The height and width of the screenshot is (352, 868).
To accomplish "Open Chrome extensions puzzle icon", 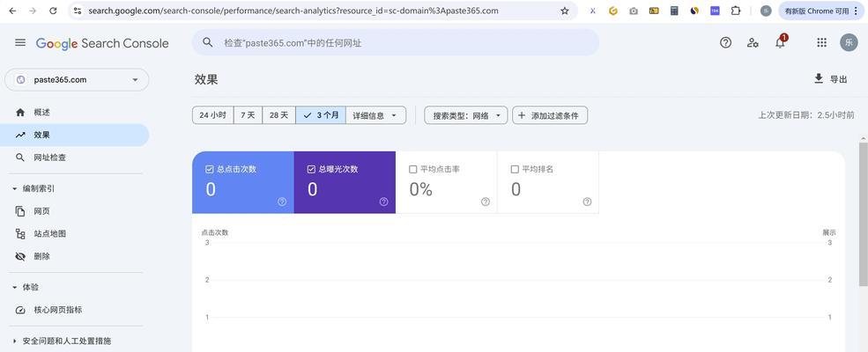I will click(x=735, y=11).
